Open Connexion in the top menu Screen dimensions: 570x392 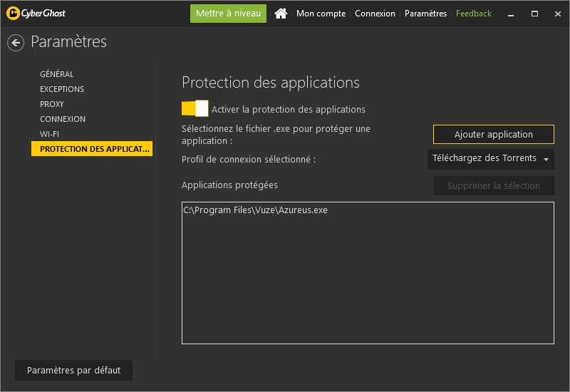coord(375,14)
